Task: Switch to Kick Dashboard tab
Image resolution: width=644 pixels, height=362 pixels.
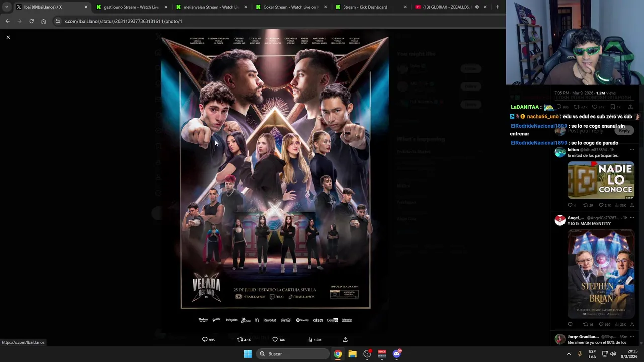Action: pyautogui.click(x=370, y=7)
